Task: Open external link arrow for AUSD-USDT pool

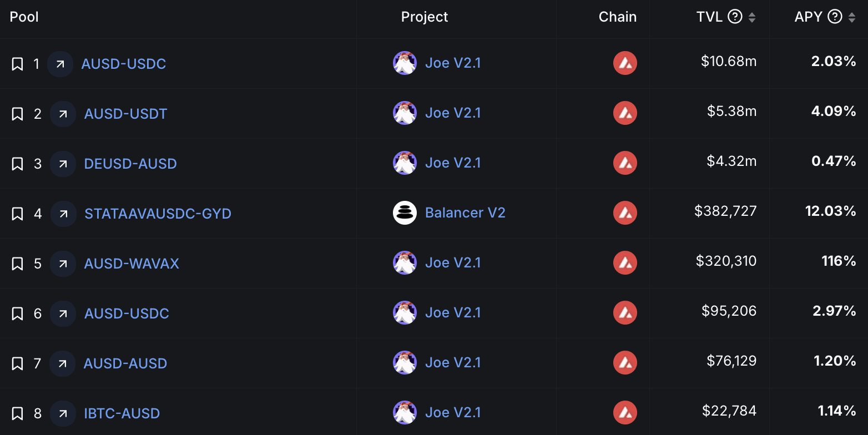Action: [63, 114]
